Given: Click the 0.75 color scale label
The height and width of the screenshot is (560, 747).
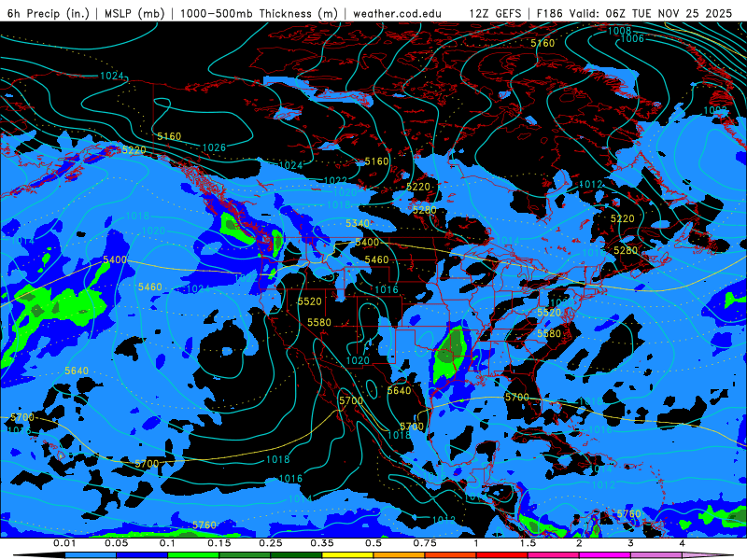Looking at the screenshot, I should coord(425,543).
